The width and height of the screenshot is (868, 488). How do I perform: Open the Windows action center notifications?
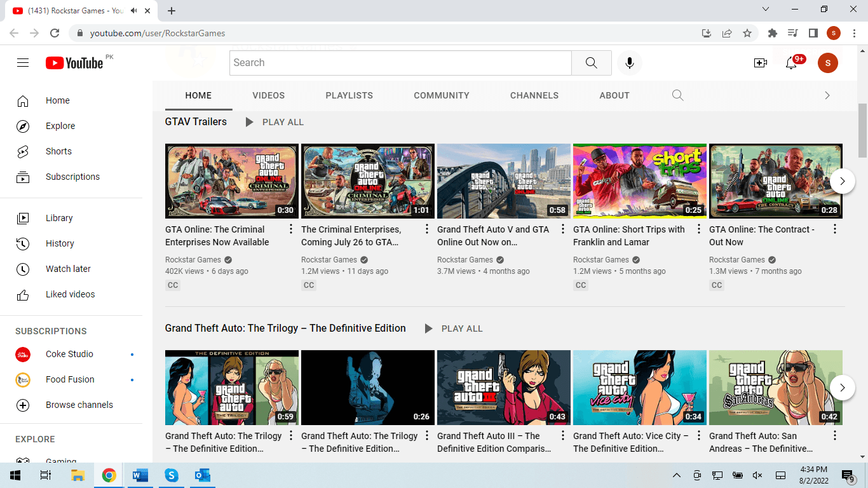coord(848,475)
